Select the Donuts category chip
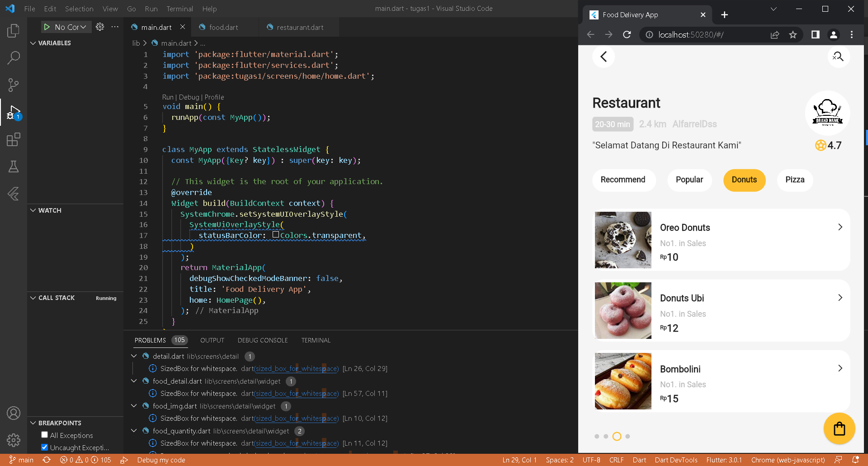Screen dimensions: 868x466 tap(744, 180)
